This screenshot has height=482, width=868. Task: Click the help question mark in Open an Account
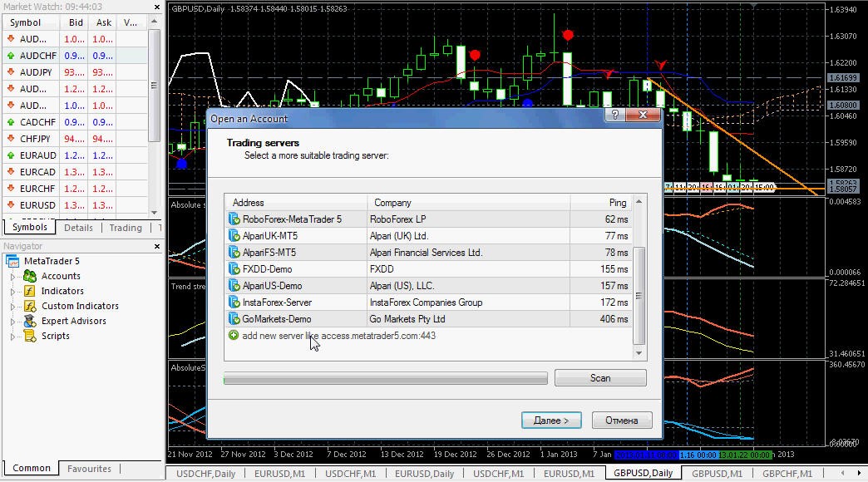point(615,115)
